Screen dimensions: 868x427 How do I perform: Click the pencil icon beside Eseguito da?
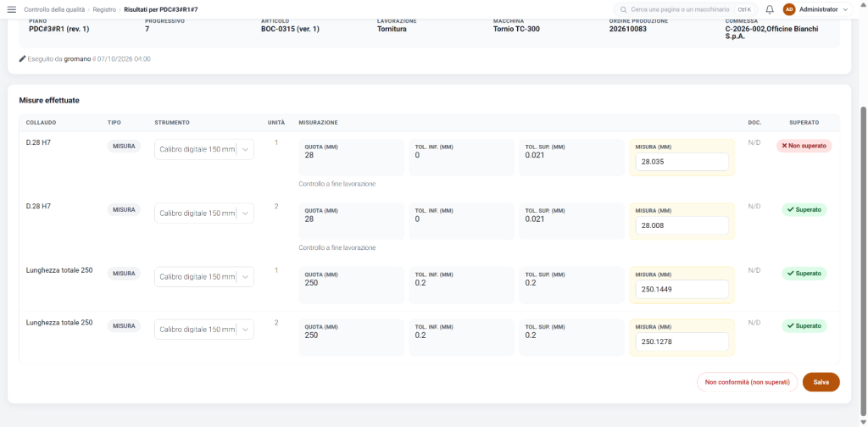click(x=23, y=58)
